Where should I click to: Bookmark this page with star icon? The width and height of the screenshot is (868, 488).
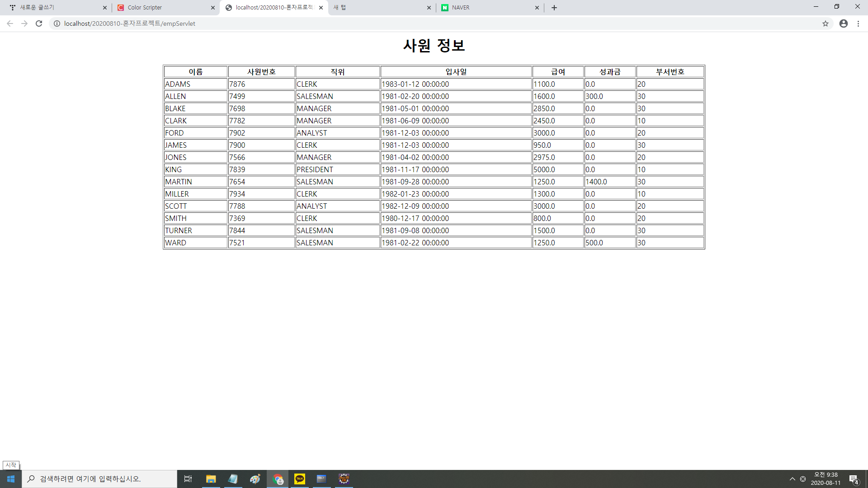826,23
